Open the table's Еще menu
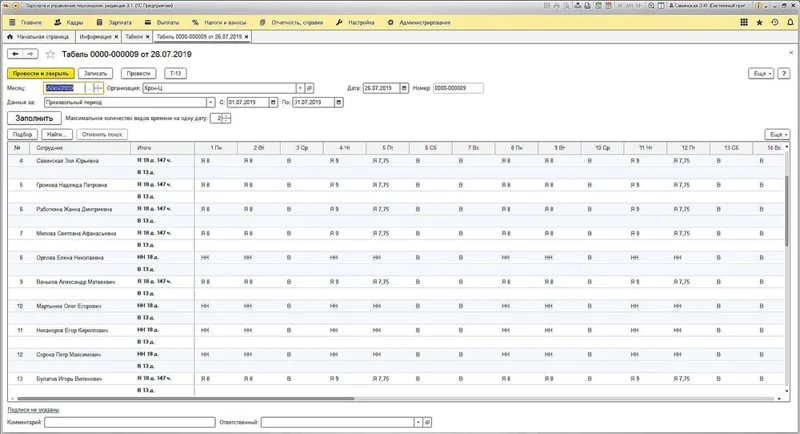800x434 pixels. 778,134
